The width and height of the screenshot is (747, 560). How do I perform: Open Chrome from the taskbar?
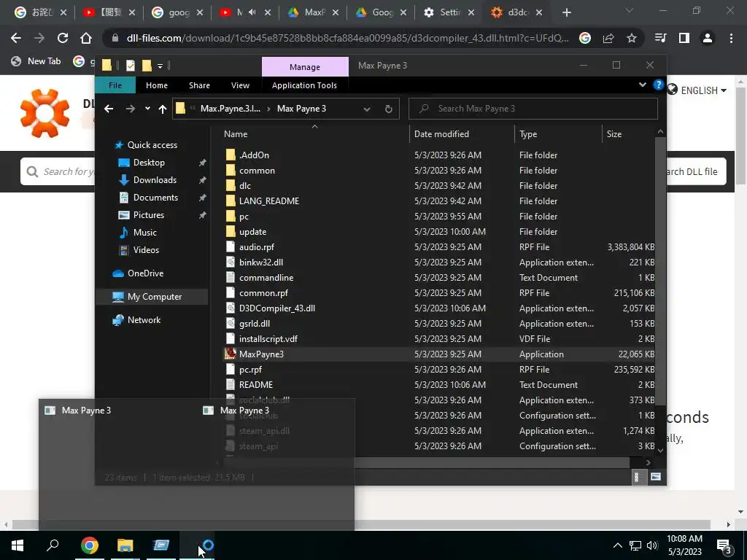click(90, 545)
